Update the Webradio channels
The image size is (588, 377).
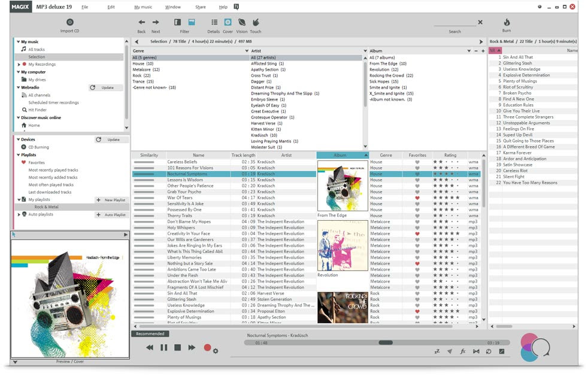[x=107, y=88]
